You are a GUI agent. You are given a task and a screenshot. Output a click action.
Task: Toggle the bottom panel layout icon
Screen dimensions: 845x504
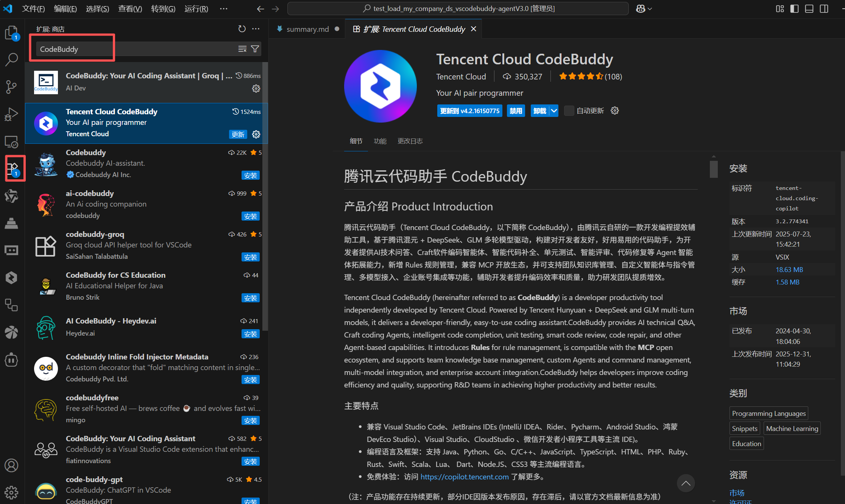pos(809,9)
